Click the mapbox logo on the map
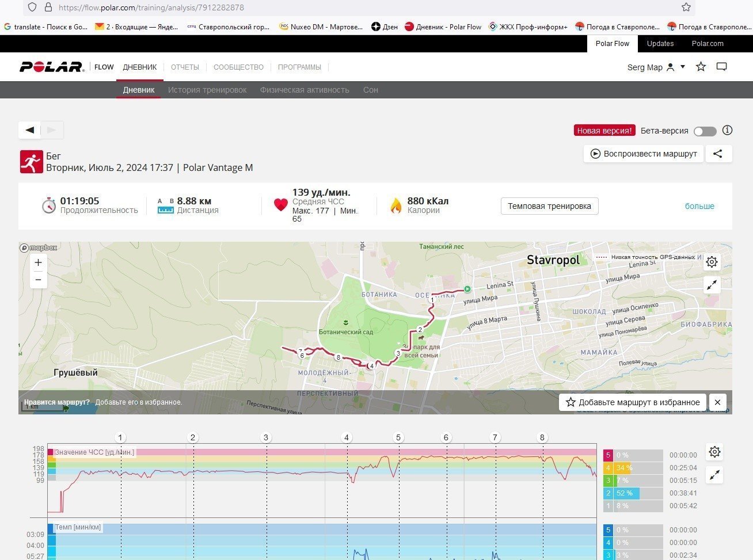This screenshot has width=753, height=560. click(x=39, y=248)
